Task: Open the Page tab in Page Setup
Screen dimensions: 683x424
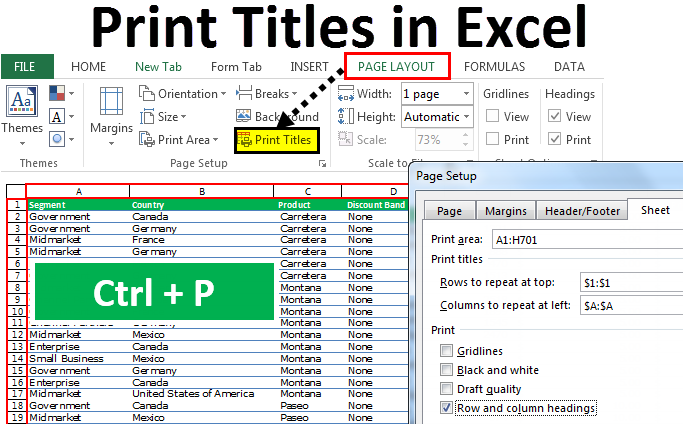Action: click(450, 211)
